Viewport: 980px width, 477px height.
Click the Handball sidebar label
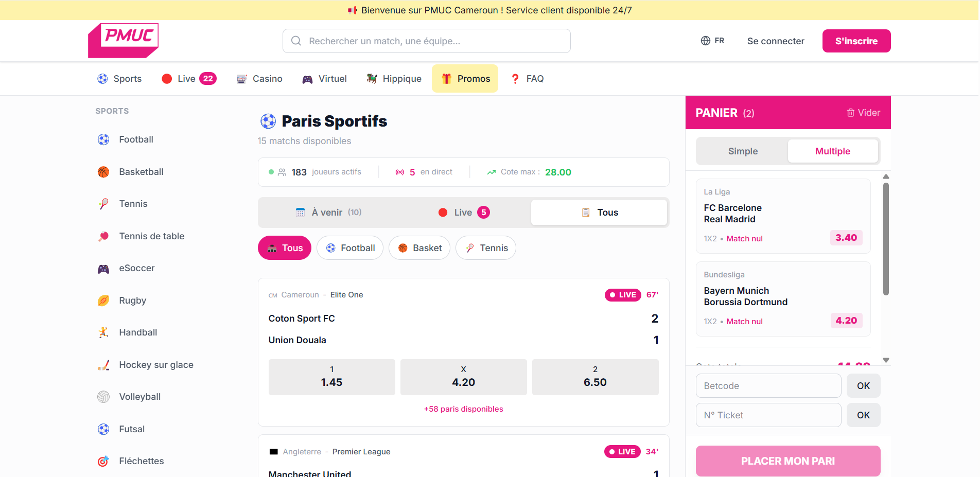(138, 332)
